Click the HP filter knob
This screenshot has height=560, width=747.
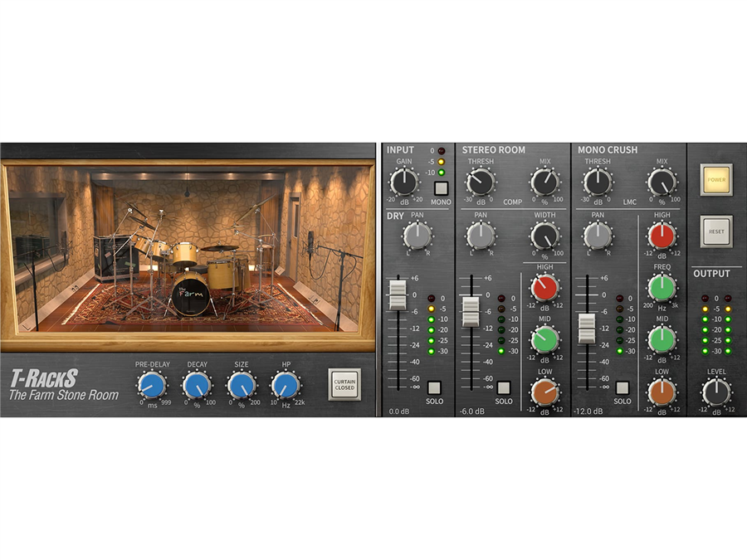click(286, 384)
